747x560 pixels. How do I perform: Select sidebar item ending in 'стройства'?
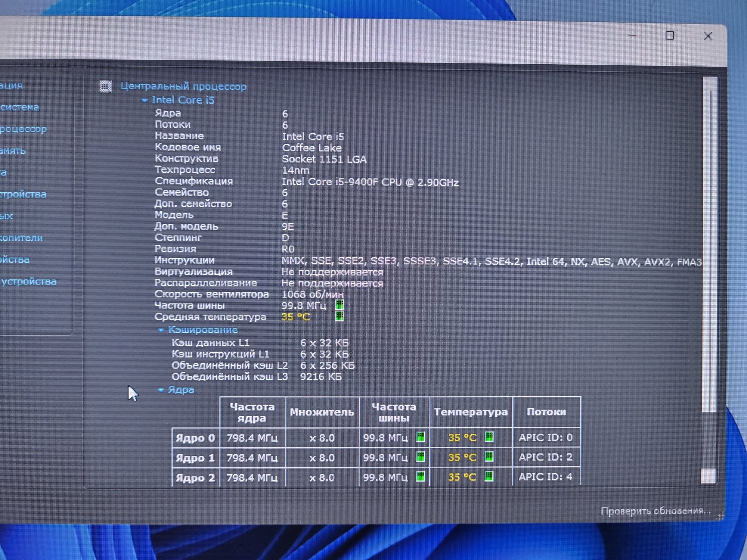tap(23, 194)
